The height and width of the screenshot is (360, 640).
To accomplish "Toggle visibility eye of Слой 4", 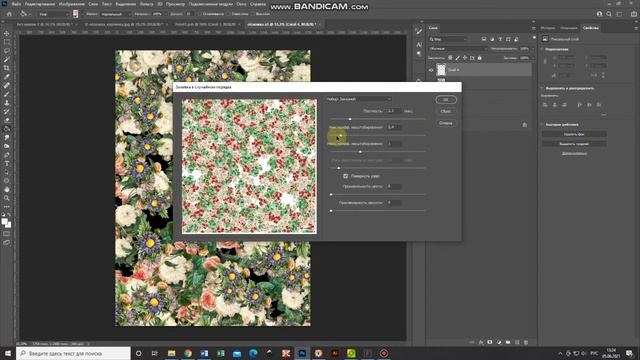I will pyautogui.click(x=431, y=70).
